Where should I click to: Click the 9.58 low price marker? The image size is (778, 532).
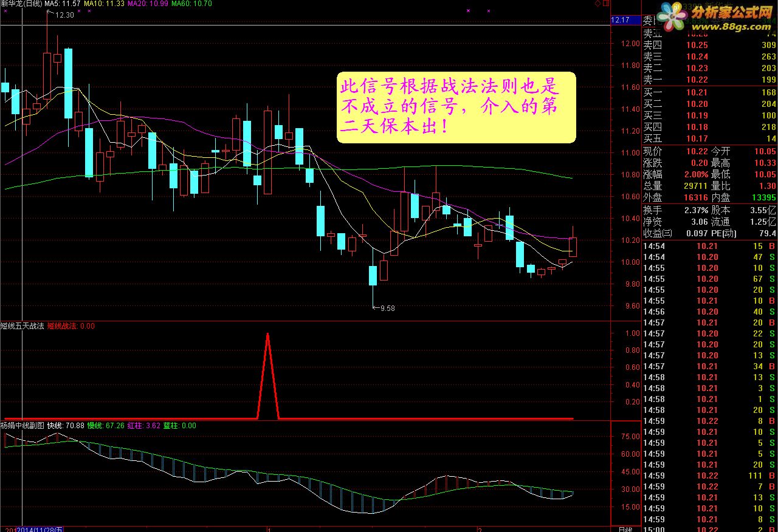(387, 309)
